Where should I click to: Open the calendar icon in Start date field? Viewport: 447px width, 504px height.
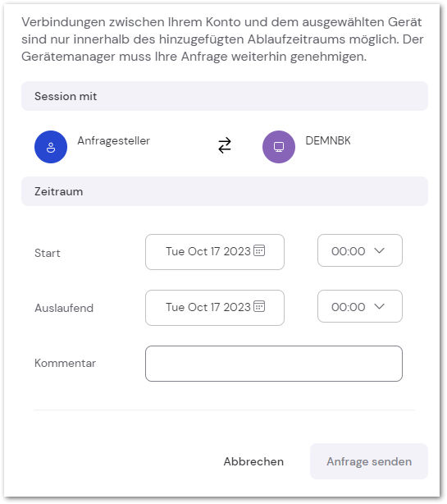coord(259,250)
